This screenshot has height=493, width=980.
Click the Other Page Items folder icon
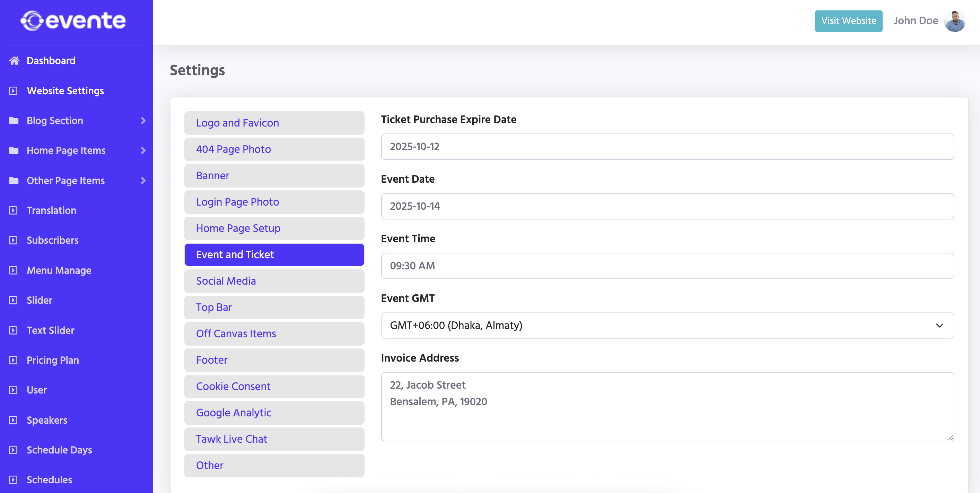pyautogui.click(x=13, y=180)
